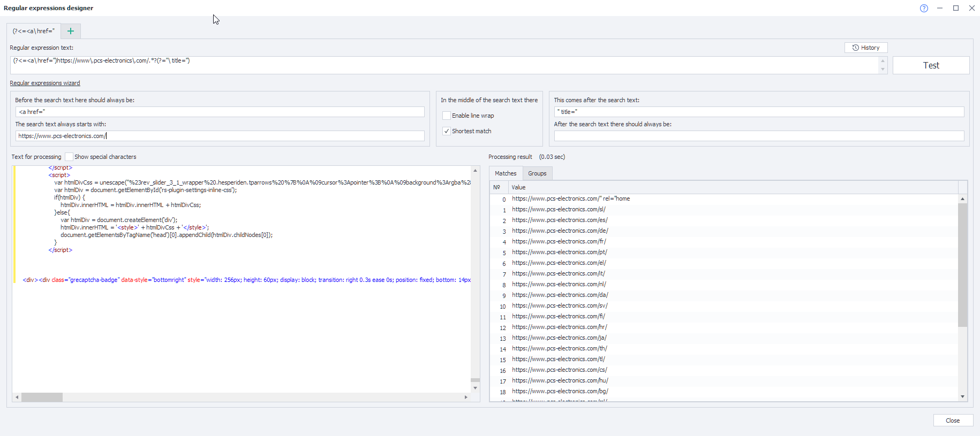Select match row ending in .com/hr/
980x436 pixels.
point(723,327)
